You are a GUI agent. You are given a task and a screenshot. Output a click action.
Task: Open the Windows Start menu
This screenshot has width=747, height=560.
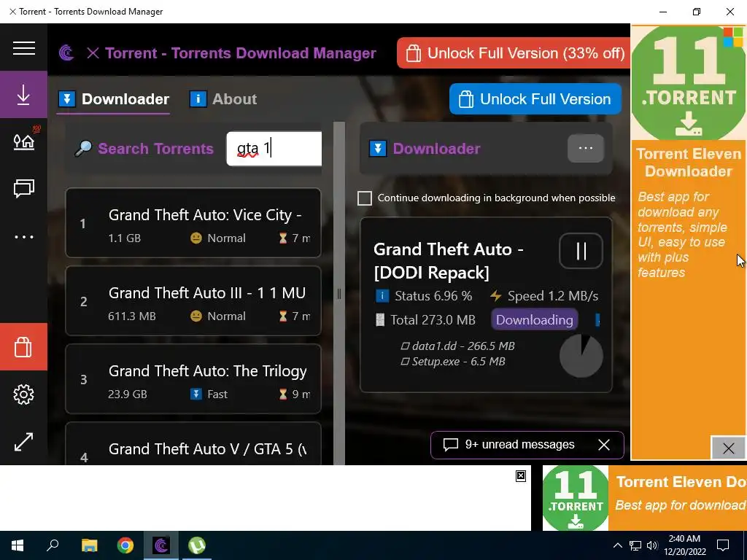coord(18,545)
